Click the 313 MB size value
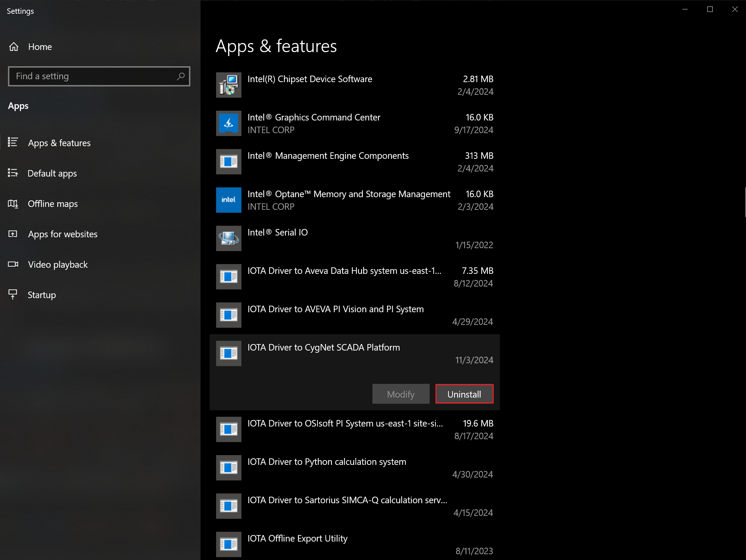746x560 pixels. [x=479, y=156]
